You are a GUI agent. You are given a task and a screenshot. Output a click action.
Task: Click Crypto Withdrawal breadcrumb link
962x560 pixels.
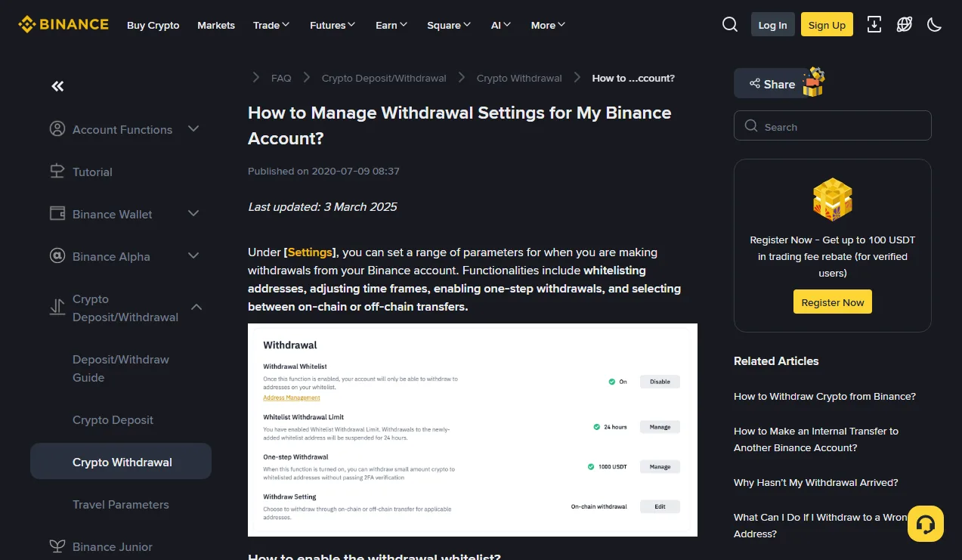519,78
